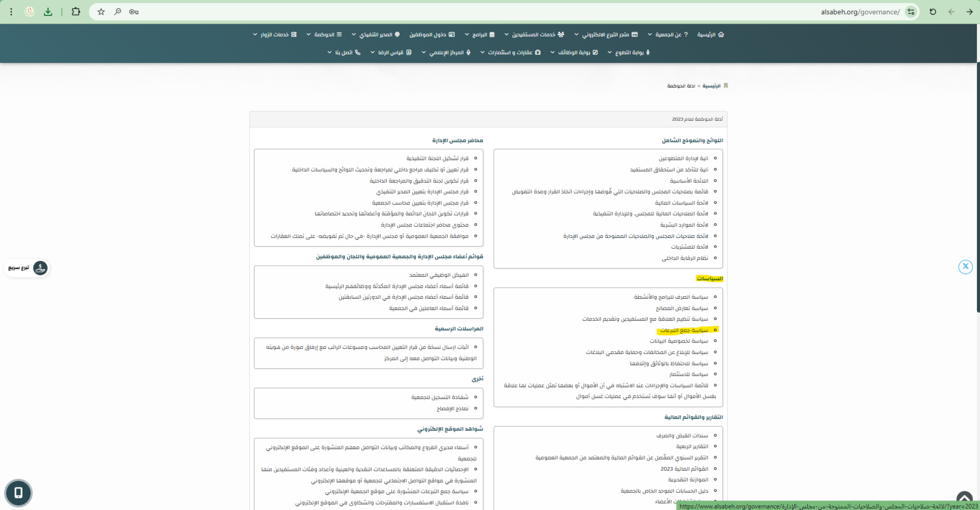
Task: Open the extensions puzzle icon
Action: click(76, 12)
